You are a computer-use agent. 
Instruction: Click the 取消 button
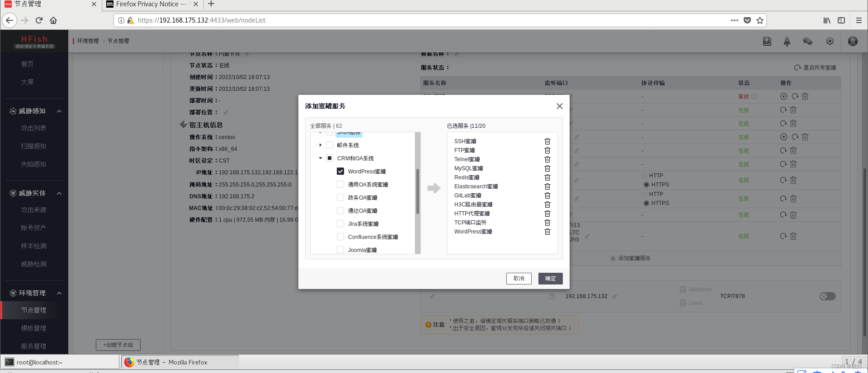click(519, 279)
